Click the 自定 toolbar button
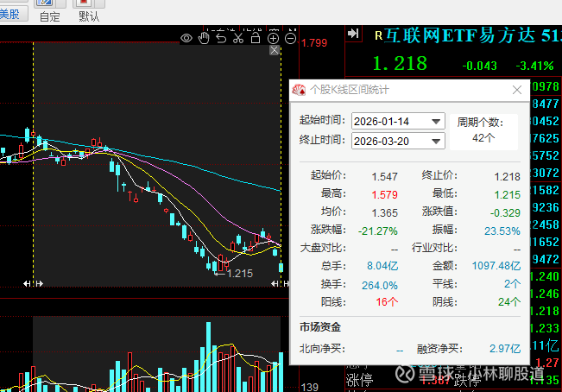Image resolution: width=562 pixels, height=392 pixels. [50, 10]
